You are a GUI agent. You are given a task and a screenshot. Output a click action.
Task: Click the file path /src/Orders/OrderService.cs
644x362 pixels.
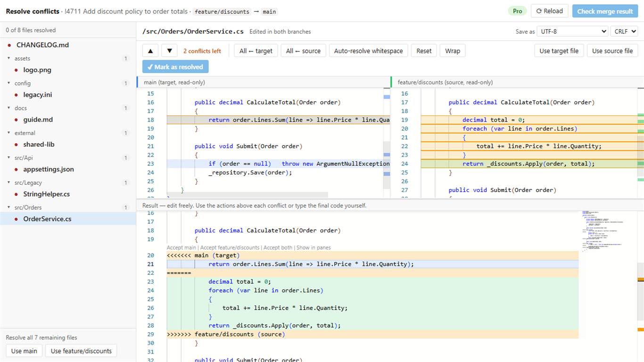tap(193, 32)
